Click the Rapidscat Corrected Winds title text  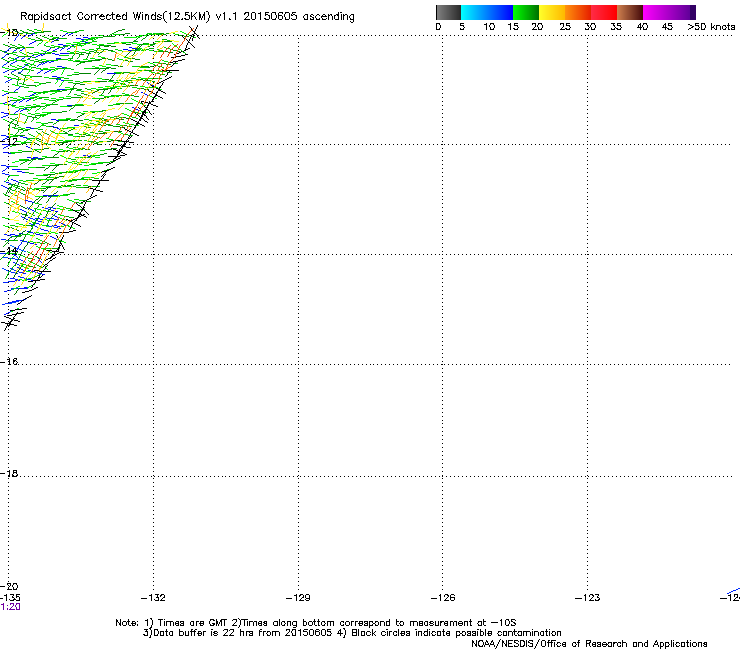pyautogui.click(x=187, y=17)
